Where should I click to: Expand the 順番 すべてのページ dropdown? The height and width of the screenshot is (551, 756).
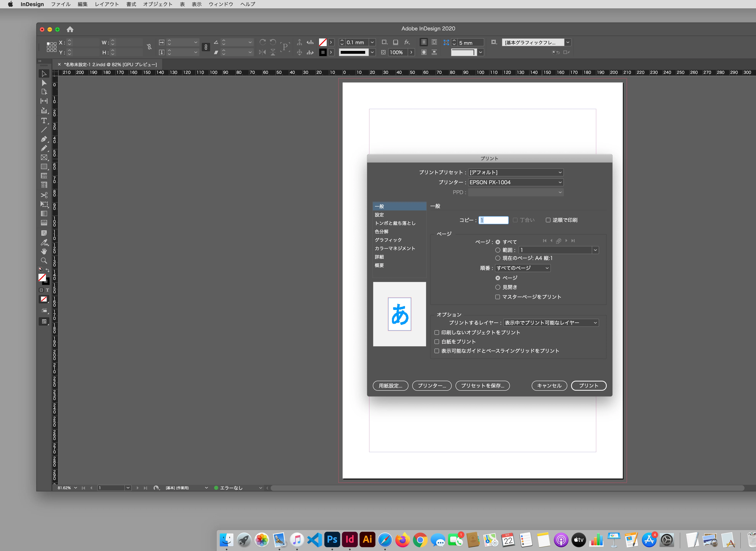523,268
